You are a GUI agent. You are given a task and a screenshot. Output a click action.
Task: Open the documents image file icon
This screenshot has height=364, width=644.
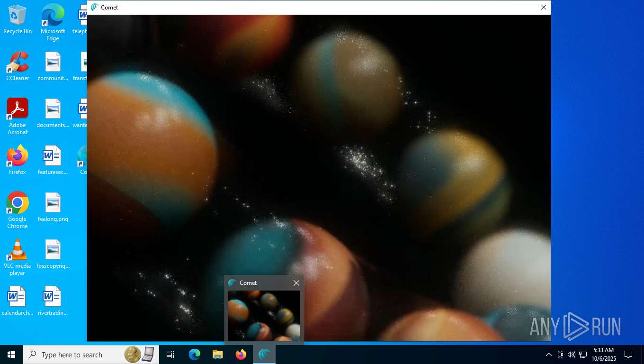tap(53, 113)
